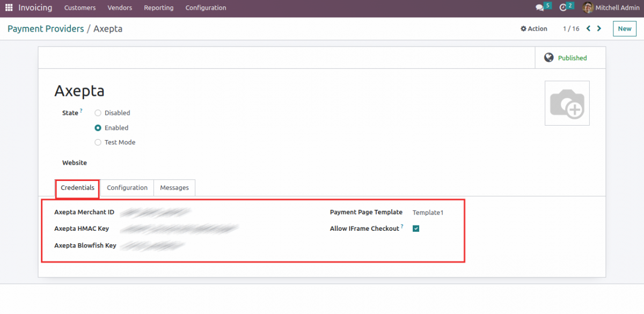Go to the next payment provider record
644x314 pixels.
coord(599,28)
